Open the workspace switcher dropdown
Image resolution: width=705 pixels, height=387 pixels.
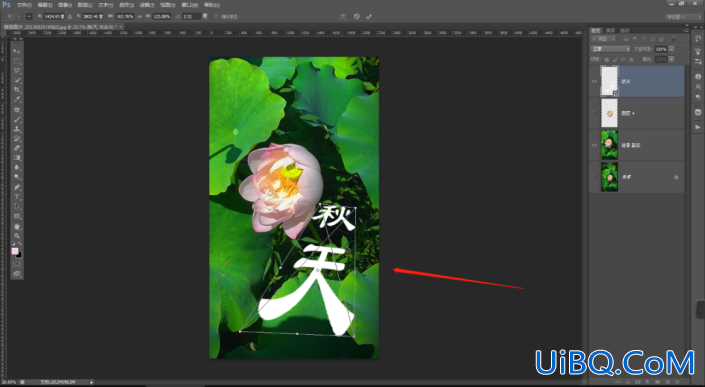(x=683, y=17)
